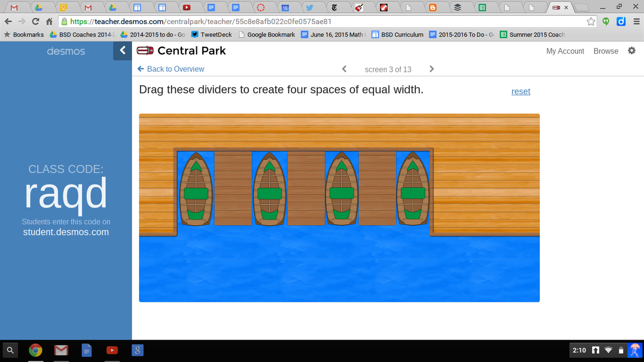Click Back to Overview link
The image size is (644, 362).
[x=171, y=69]
